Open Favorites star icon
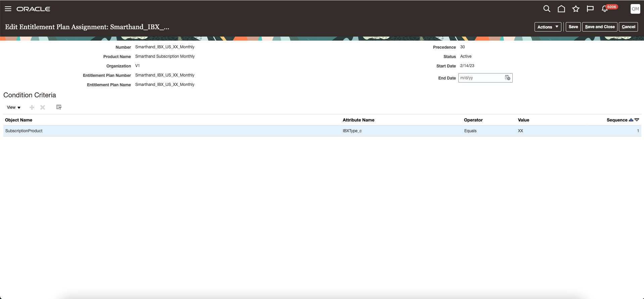 tap(576, 9)
